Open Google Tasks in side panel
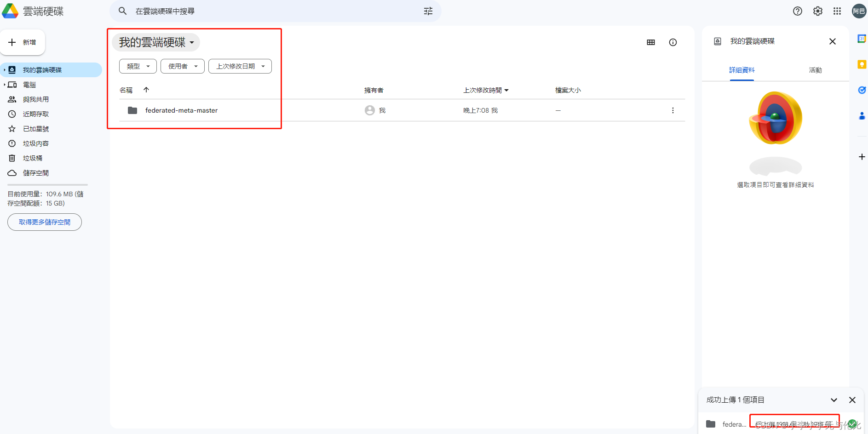Screen dimensions: 868x434 pyautogui.click(x=862, y=90)
